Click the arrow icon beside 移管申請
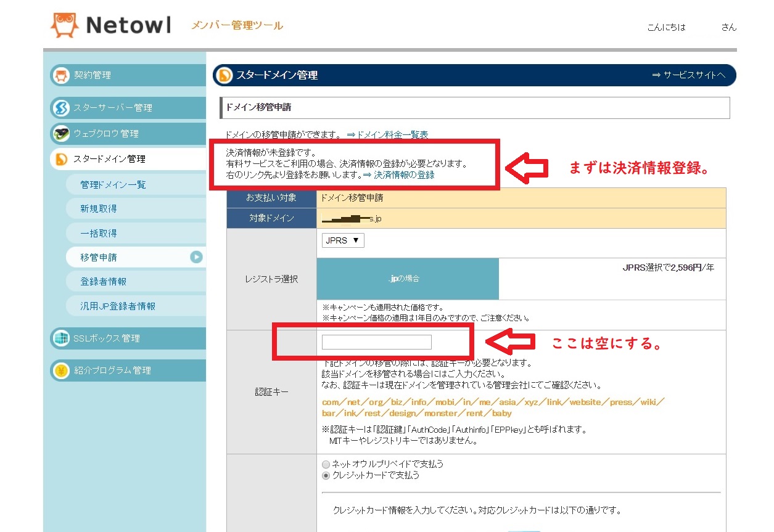 point(196,257)
